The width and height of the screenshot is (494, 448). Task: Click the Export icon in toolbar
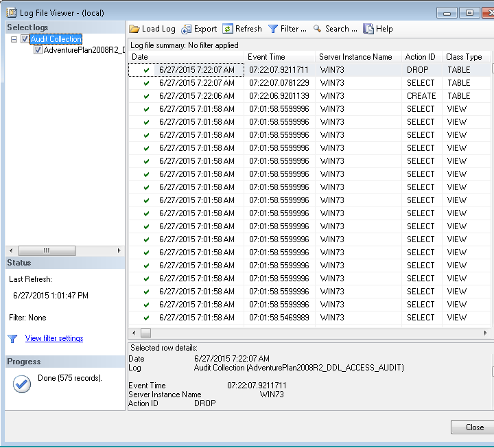tap(187, 29)
